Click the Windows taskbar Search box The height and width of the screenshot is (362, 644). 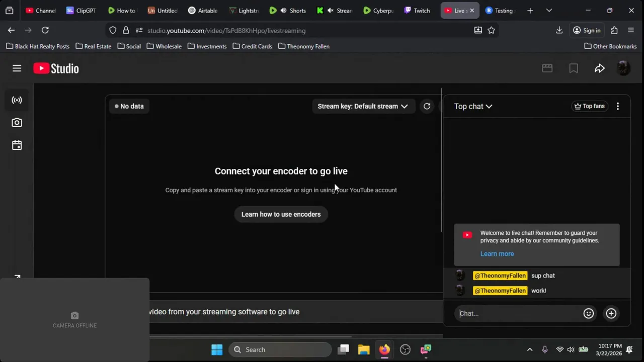pos(280,349)
